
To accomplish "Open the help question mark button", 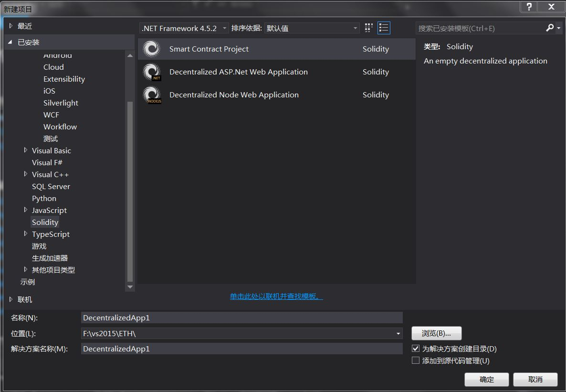I will (529, 7).
